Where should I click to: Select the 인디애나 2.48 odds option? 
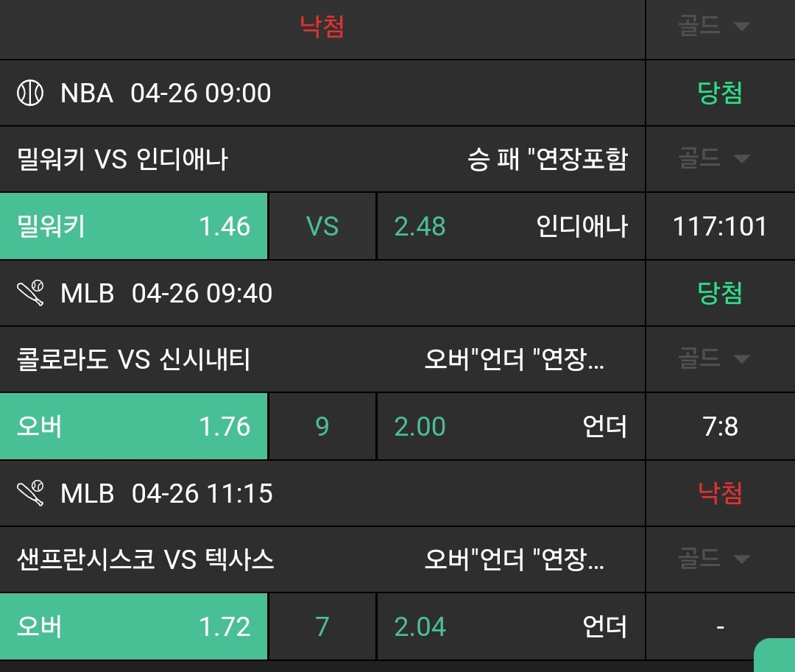tap(511, 227)
